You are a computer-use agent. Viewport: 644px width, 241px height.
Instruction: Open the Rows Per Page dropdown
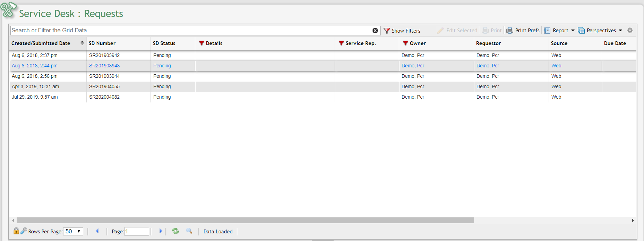[x=73, y=232]
